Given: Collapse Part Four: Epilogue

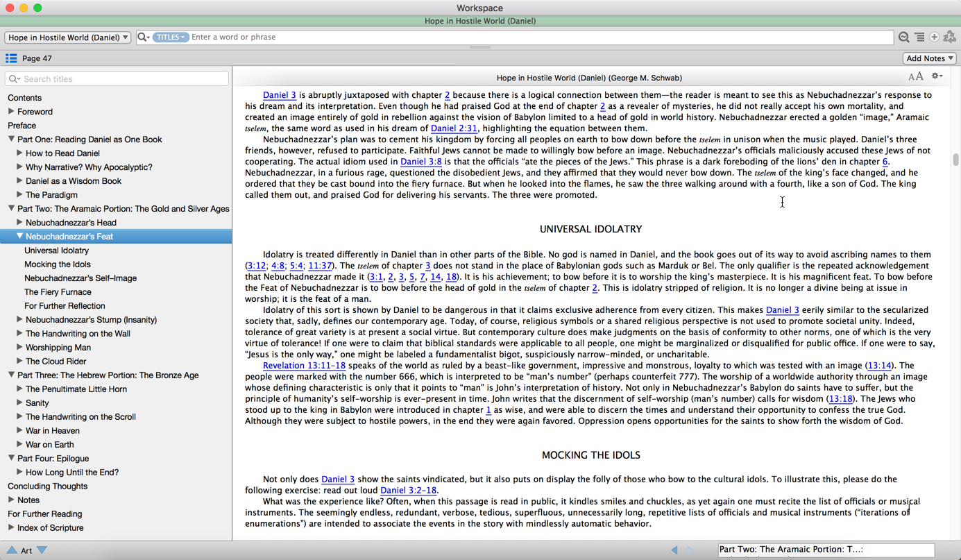Looking at the screenshot, I should coord(11,459).
